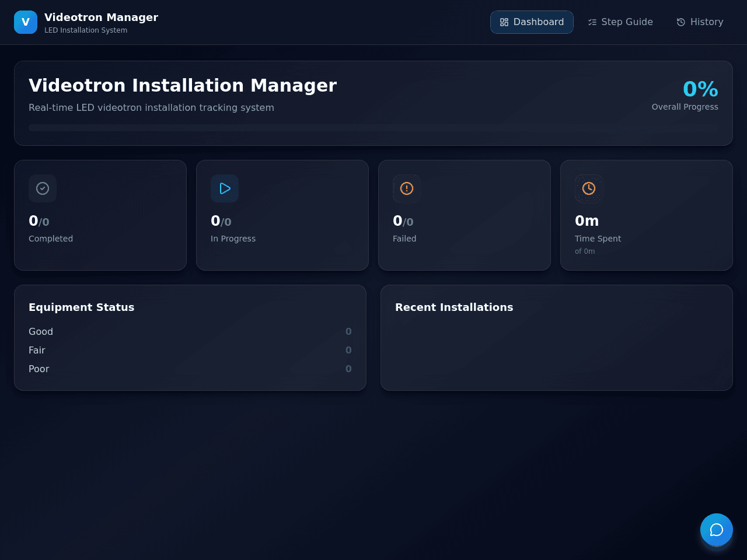Click the 0% overall progress value
747x560 pixels.
[700, 89]
